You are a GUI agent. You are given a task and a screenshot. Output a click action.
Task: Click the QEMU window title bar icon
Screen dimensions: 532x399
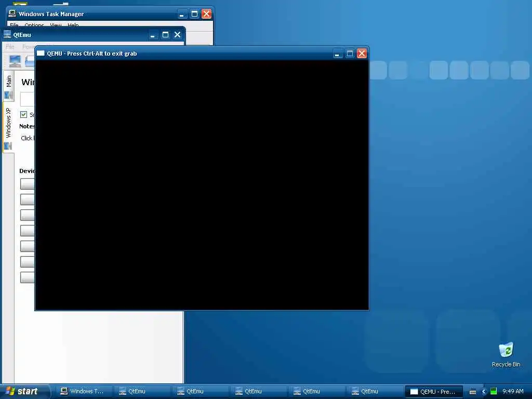click(x=41, y=54)
